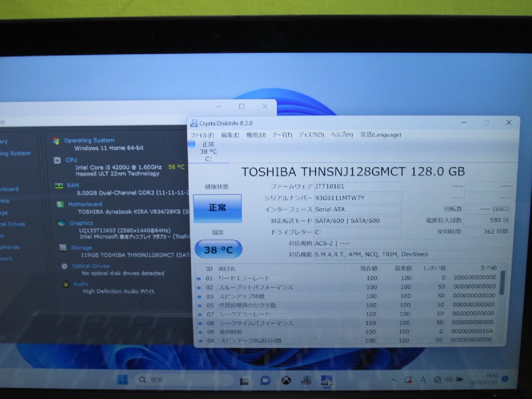This screenshot has width=532, height=399.
Task: Click the Audio speaker icon in Speccy
Action: click(65, 284)
